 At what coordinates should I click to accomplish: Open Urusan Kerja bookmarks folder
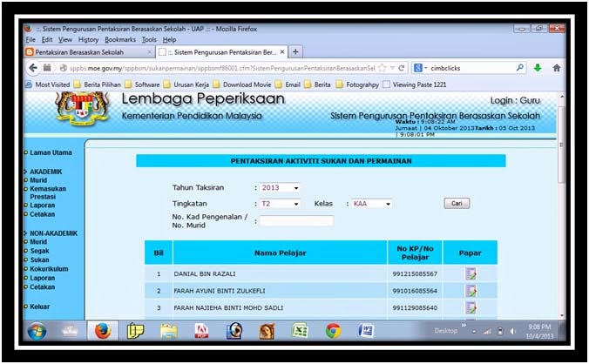[x=186, y=84]
